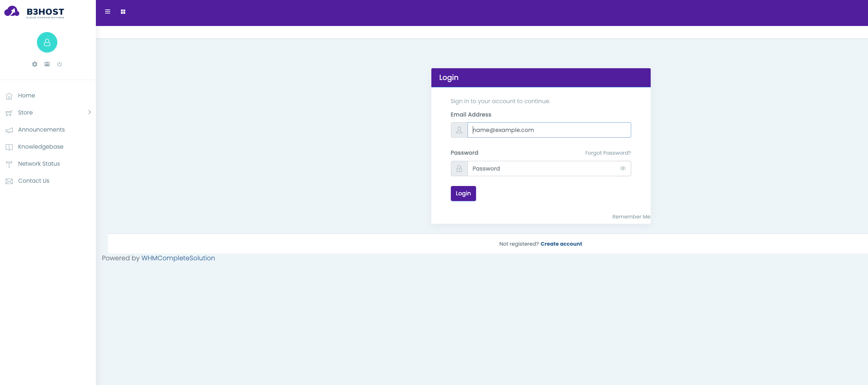Image resolution: width=868 pixels, height=385 pixels.
Task: Open the four-square grid icon in header
Action: (123, 12)
